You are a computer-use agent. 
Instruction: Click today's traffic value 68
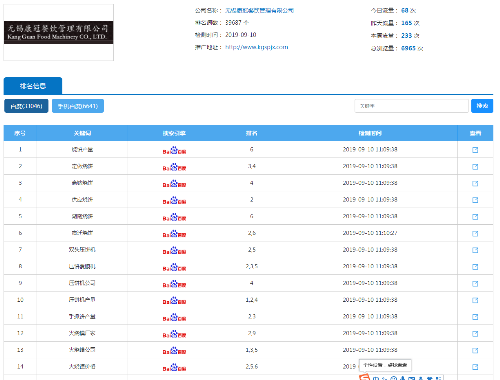(405, 10)
